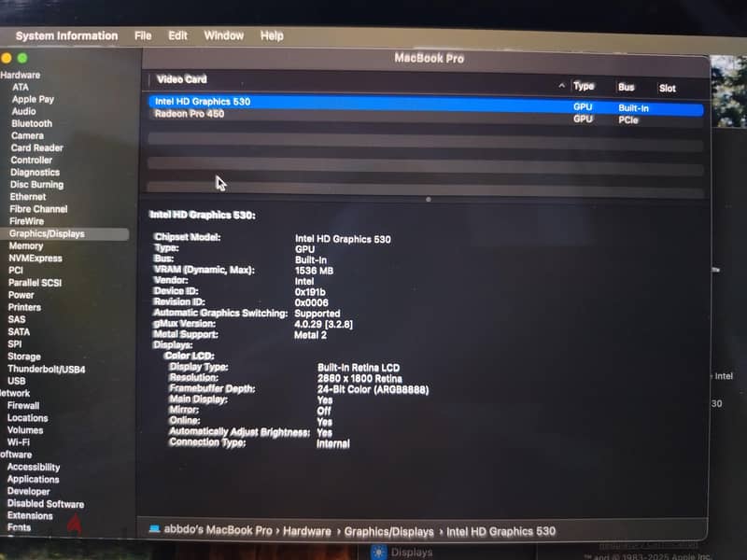Select Storage in the sidebar
Image resolution: width=747 pixels, height=560 pixels.
(x=24, y=357)
